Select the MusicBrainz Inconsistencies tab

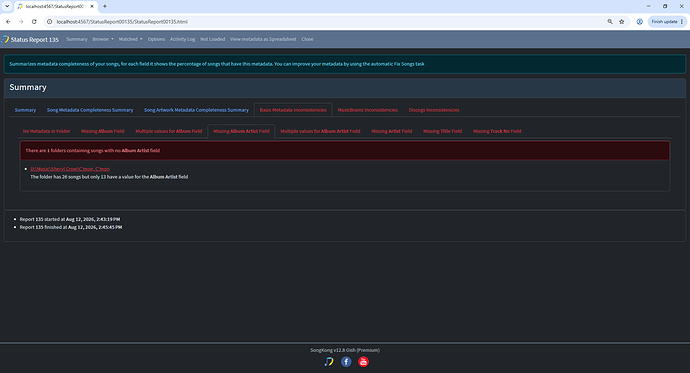coord(367,110)
